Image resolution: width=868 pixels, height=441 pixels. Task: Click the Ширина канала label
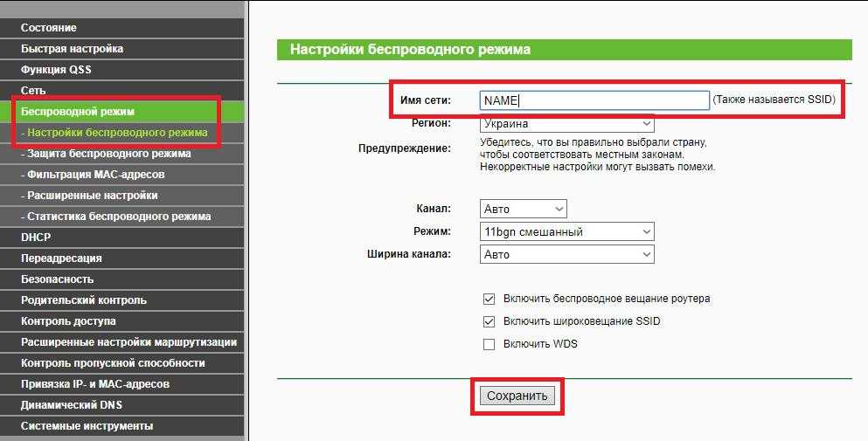409,254
